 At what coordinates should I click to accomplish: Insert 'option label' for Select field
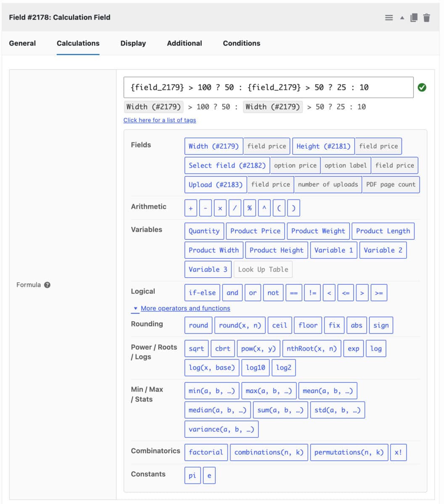click(346, 165)
